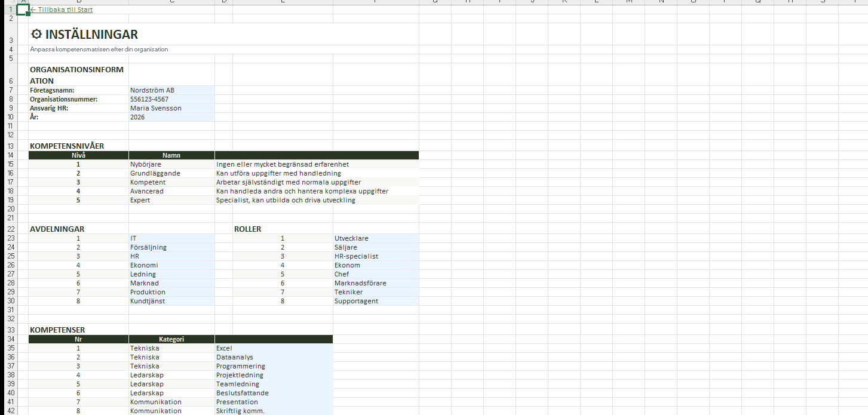The height and width of the screenshot is (415, 868).
Task: Select the 'Nybörjare' level name cell
Action: point(171,164)
